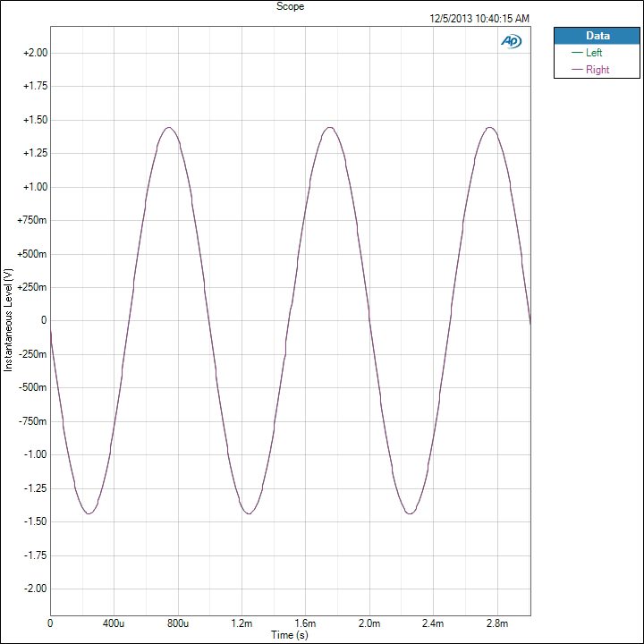Click the AP logo in the graph corner

[x=512, y=41]
